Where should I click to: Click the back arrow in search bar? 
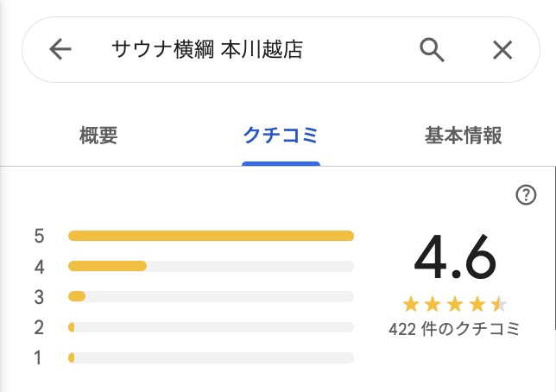(x=60, y=49)
